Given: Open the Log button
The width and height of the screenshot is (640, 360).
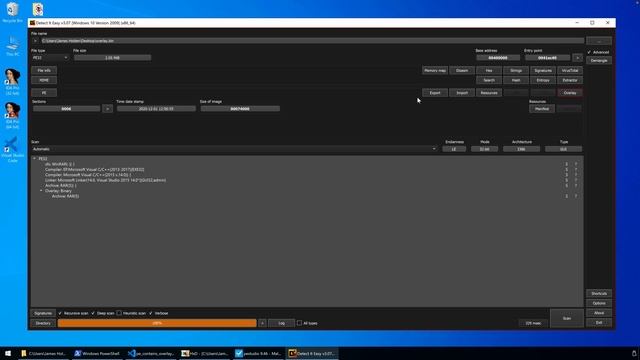Looking at the screenshot, I should coord(281,323).
